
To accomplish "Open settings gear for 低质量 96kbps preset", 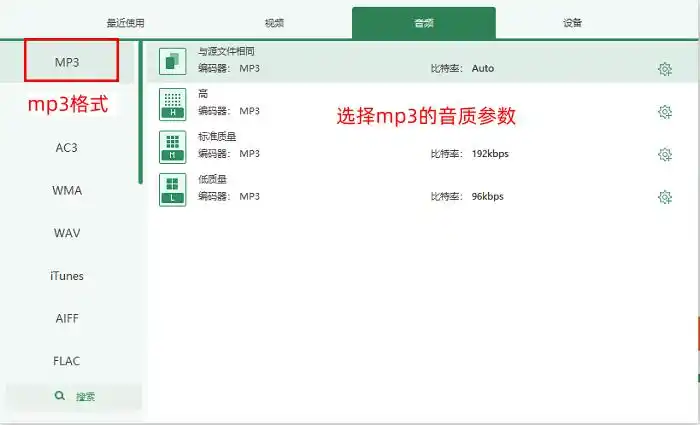I will tap(664, 197).
